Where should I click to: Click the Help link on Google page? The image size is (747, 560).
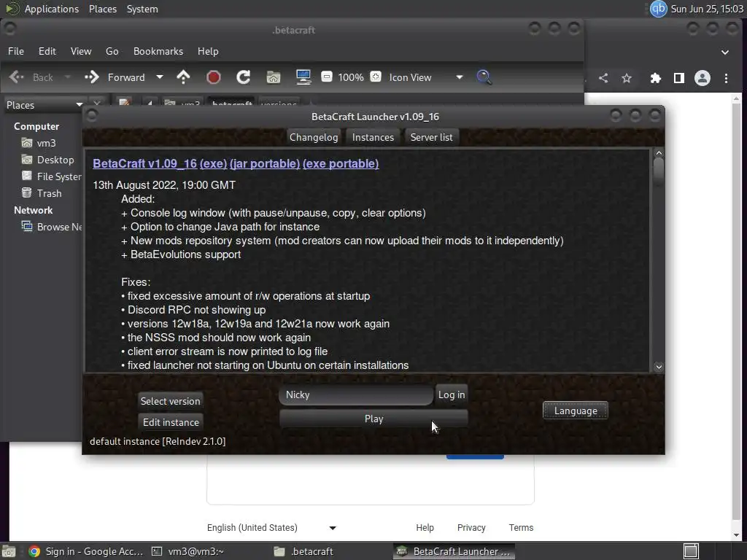pyautogui.click(x=425, y=528)
